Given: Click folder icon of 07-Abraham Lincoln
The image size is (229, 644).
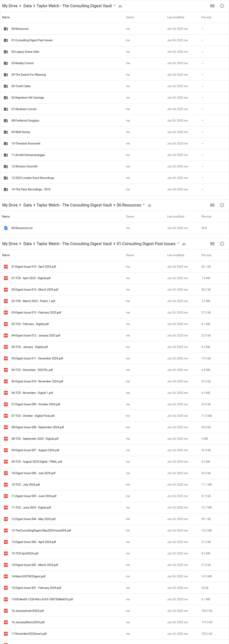Looking at the screenshot, I should coord(6,109).
